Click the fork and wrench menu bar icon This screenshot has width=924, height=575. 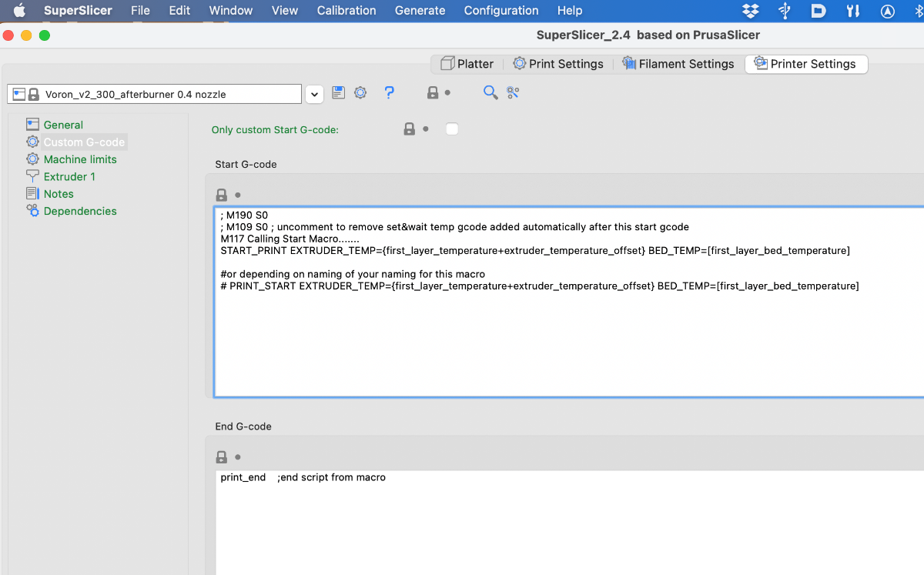tap(852, 11)
